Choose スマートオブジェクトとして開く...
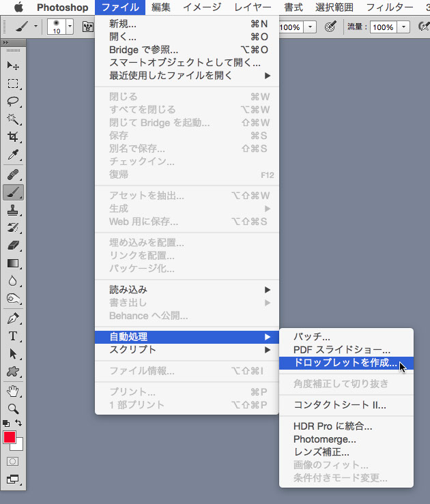The width and height of the screenshot is (430, 504). [187, 62]
